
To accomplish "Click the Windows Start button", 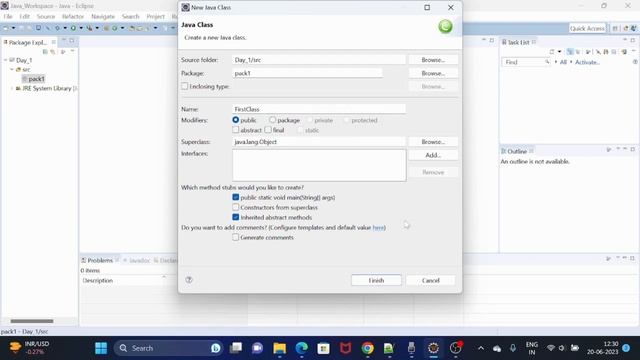I will tap(101, 348).
